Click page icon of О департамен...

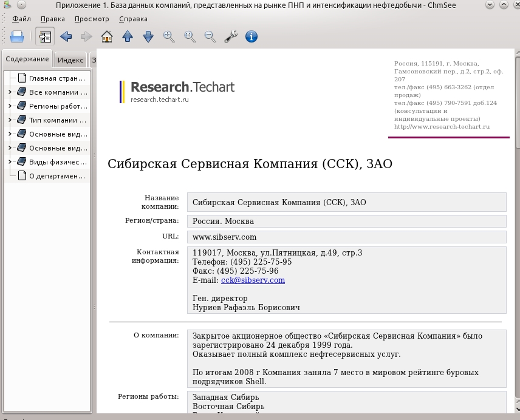[22, 175]
